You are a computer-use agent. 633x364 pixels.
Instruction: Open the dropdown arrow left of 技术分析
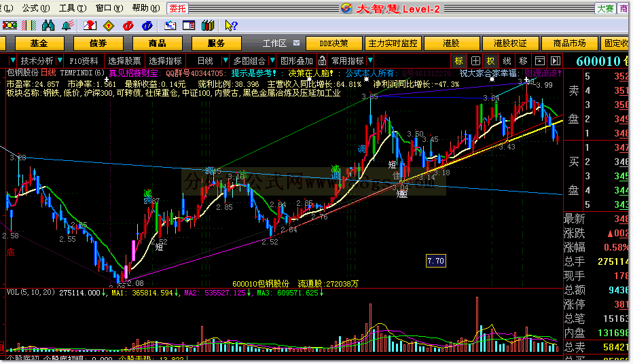[12, 60]
